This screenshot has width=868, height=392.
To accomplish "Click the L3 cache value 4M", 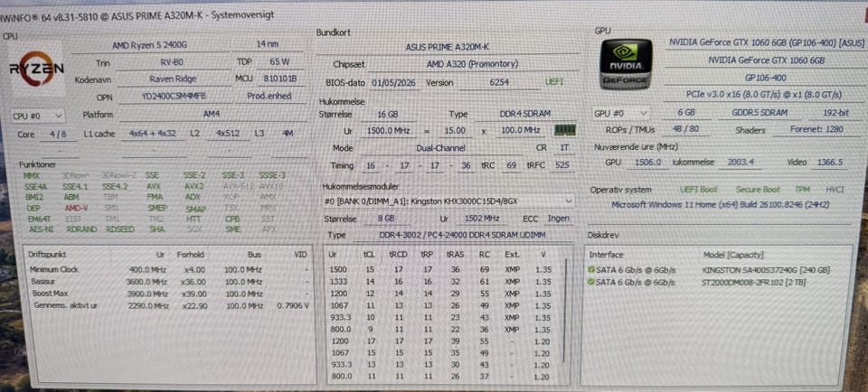I will (x=288, y=134).
